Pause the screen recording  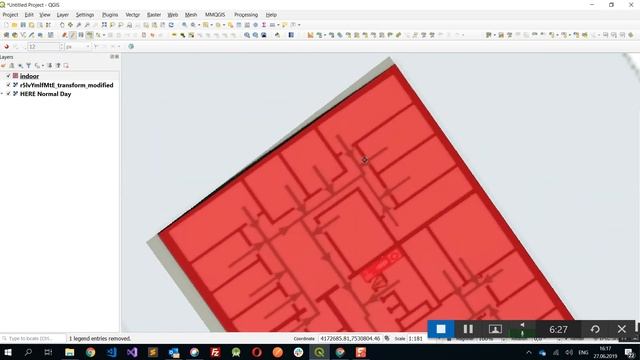pos(468,329)
